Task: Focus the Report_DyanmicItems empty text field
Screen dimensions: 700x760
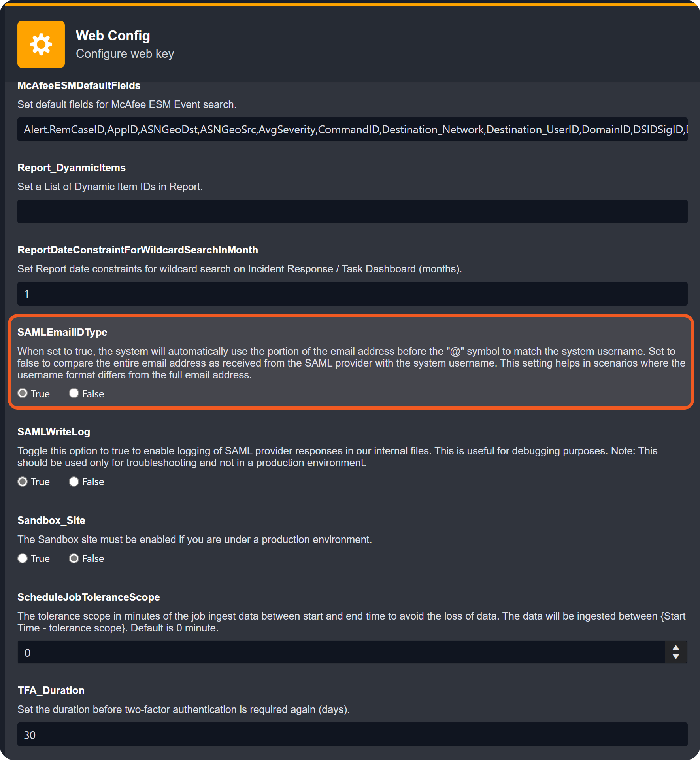Action: click(352, 212)
